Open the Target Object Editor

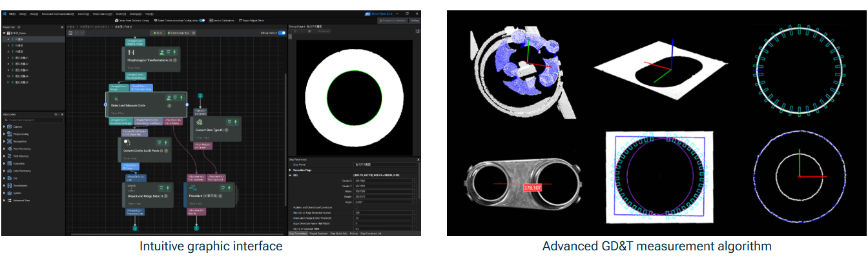tap(253, 21)
